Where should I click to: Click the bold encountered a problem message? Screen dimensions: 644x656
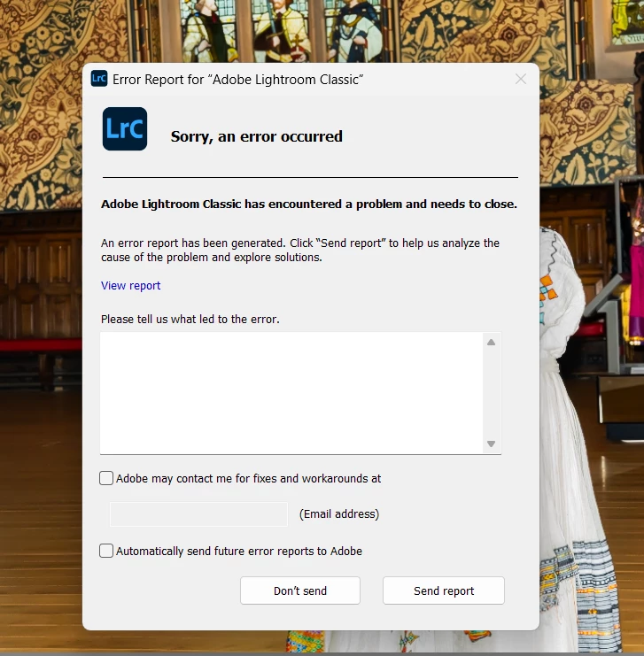coord(309,205)
